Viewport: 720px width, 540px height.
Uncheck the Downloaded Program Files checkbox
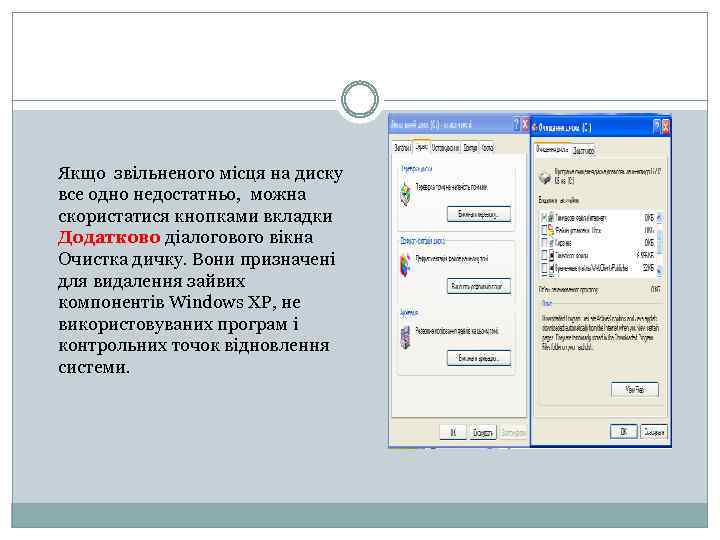pos(544,217)
